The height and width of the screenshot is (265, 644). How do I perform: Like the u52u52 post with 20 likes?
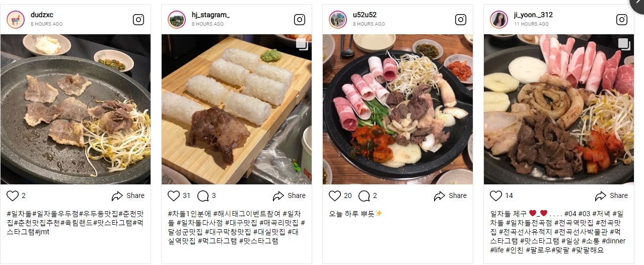(x=335, y=195)
